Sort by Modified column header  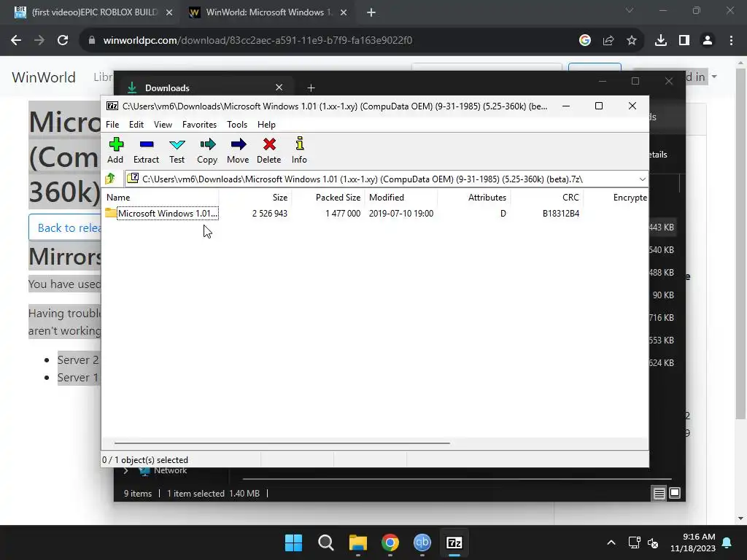[x=401, y=197]
